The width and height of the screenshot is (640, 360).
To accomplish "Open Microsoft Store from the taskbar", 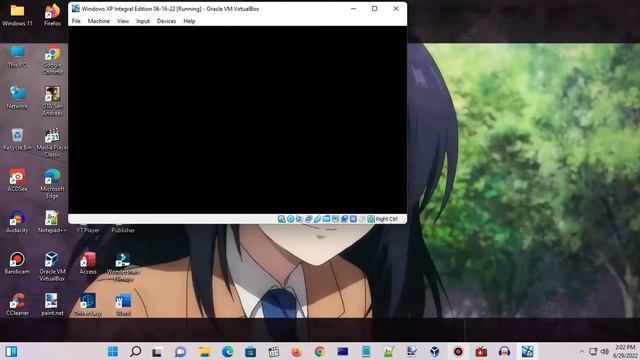I will click(250, 351).
